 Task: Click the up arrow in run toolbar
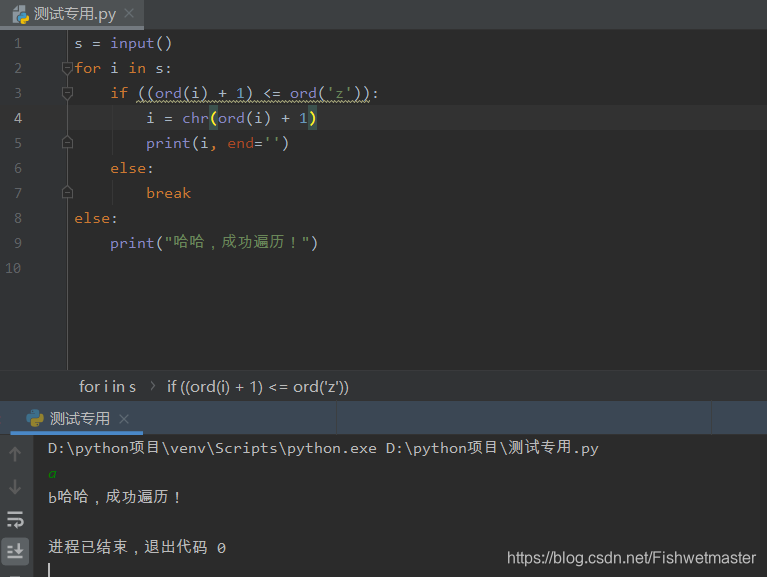tap(15, 454)
